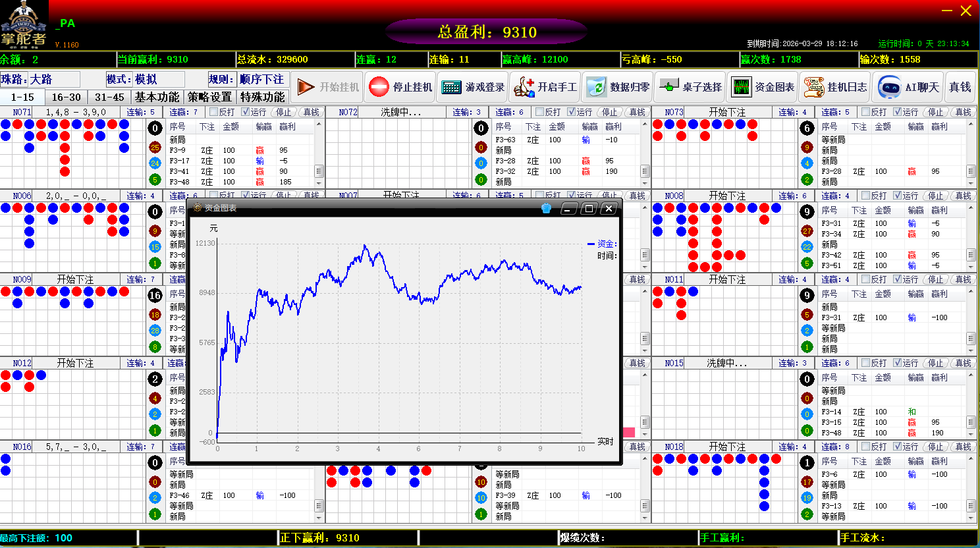Launch AI聊天 robot assistant
The image size is (980, 548).
tap(909, 87)
